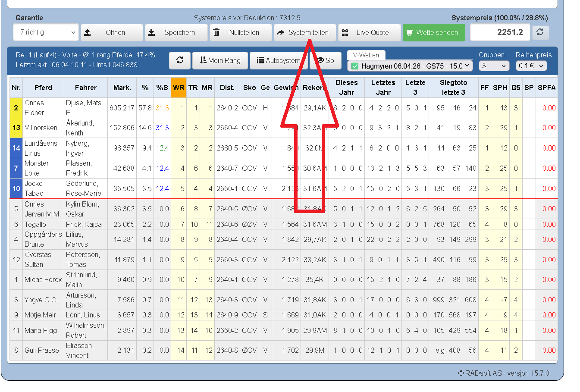Send the bet with Wette senden

point(434,32)
